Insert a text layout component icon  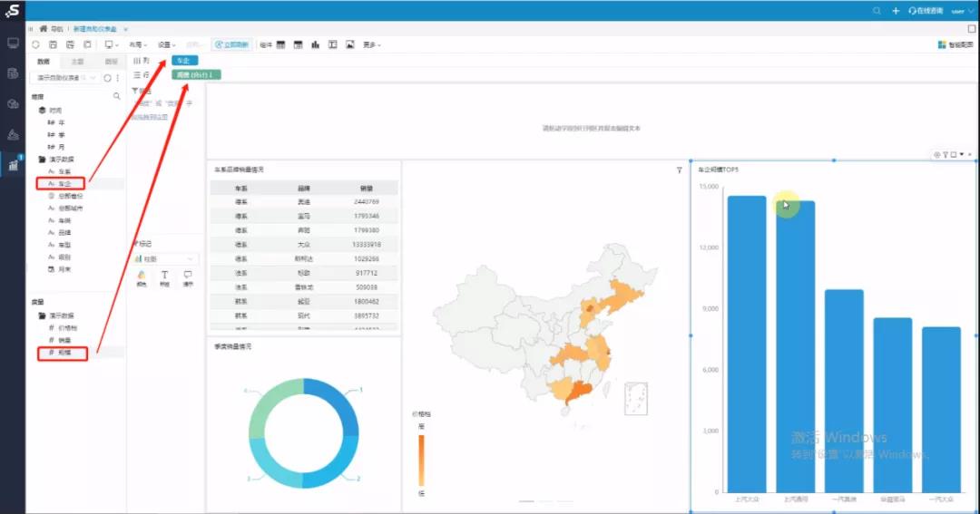[x=332, y=44]
